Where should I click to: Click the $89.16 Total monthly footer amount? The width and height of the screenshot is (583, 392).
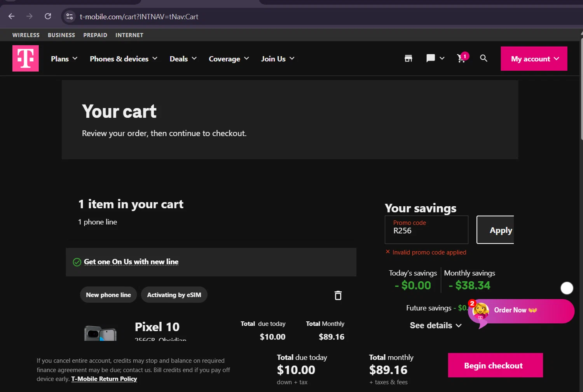[x=388, y=370]
